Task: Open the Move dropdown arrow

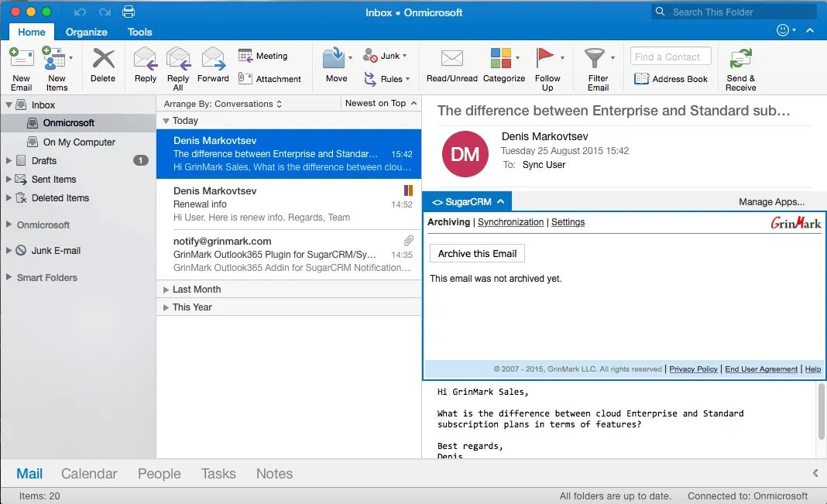Action: click(x=350, y=57)
